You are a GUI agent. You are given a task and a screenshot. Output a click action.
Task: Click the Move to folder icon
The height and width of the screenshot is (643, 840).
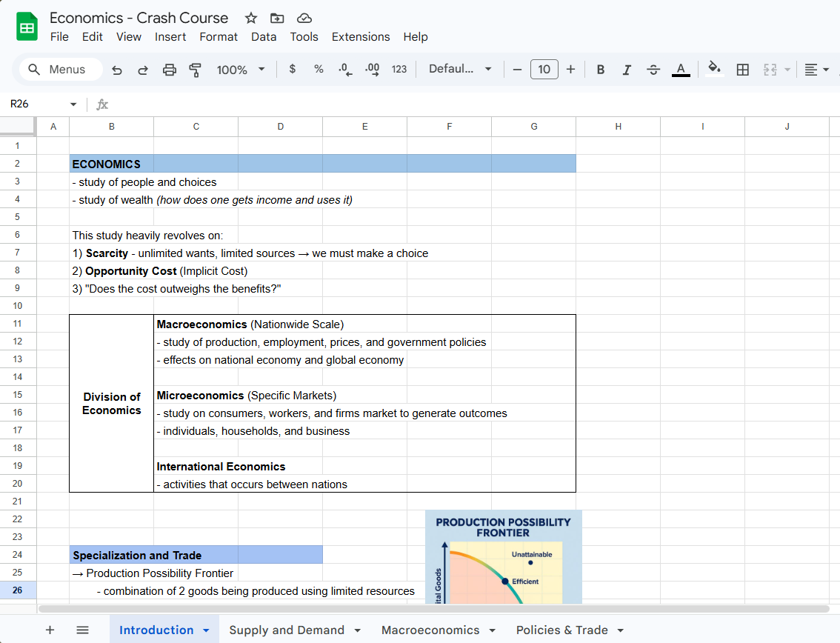(x=277, y=19)
